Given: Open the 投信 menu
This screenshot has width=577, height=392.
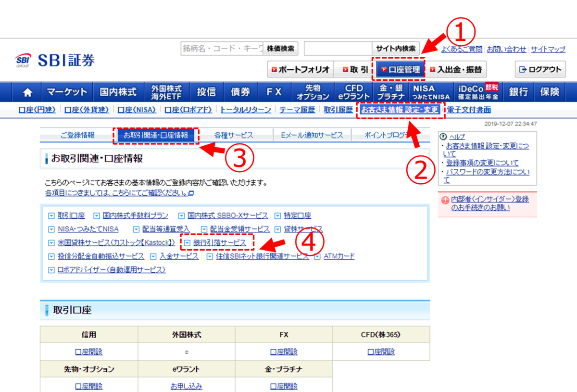Looking at the screenshot, I should 206,91.
